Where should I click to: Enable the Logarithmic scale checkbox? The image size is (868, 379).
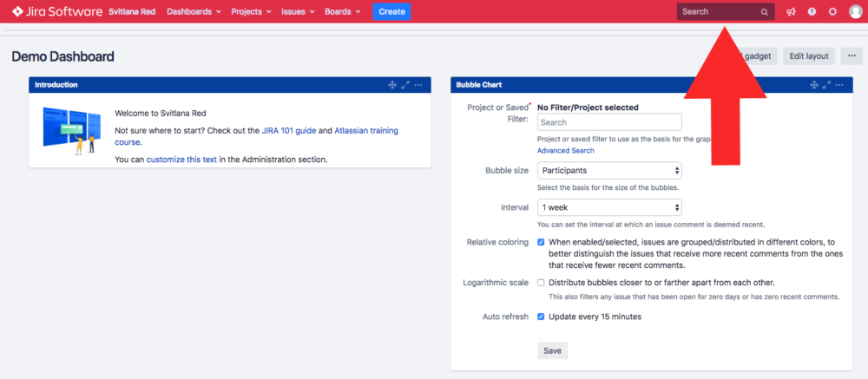(541, 282)
